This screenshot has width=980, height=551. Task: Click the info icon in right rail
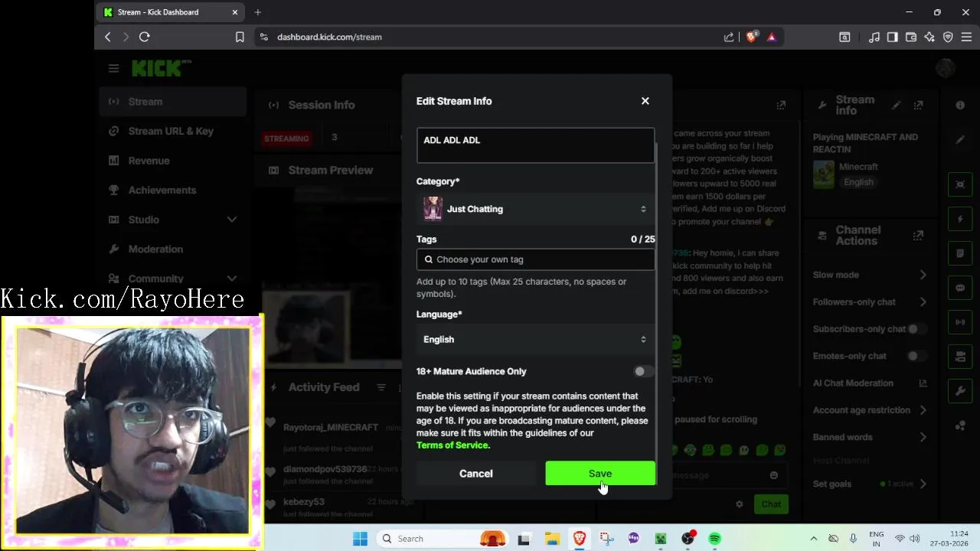[960, 106]
